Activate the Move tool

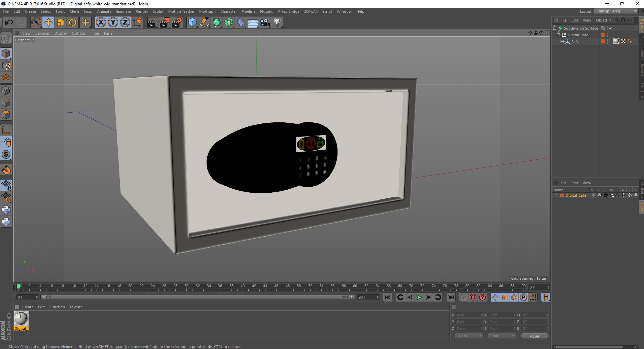point(48,23)
